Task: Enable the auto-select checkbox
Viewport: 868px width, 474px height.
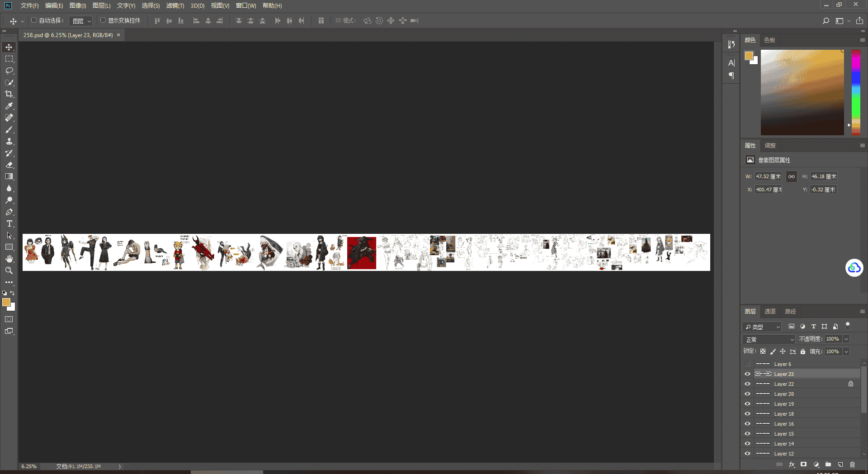Action: pyautogui.click(x=33, y=20)
